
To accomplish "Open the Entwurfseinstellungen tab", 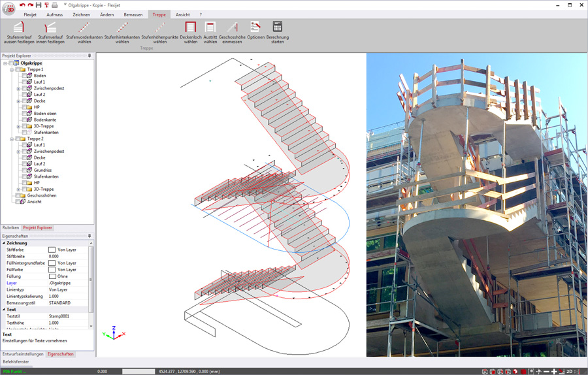I will pyautogui.click(x=23, y=354).
